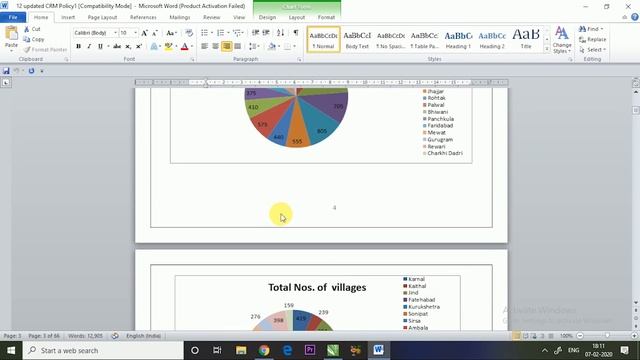Click the font color button
This screenshot has width=640, height=360.
(x=184, y=46)
